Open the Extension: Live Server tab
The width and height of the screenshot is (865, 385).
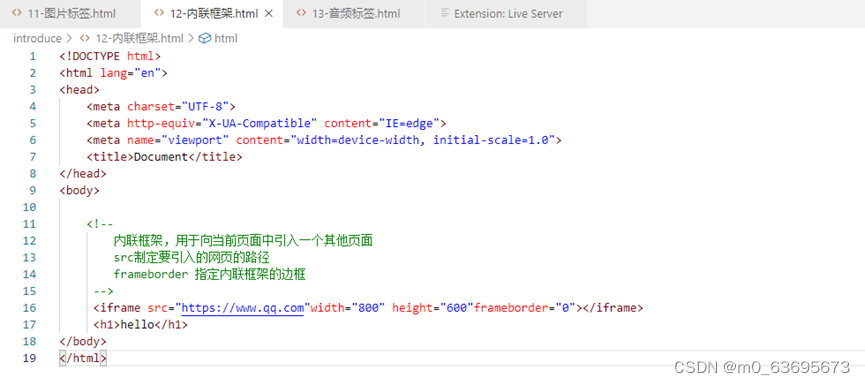click(x=506, y=14)
